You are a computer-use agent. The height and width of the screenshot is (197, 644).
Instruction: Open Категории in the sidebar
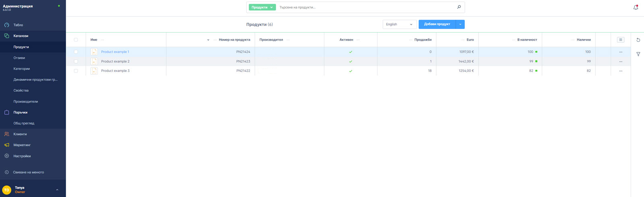click(22, 69)
